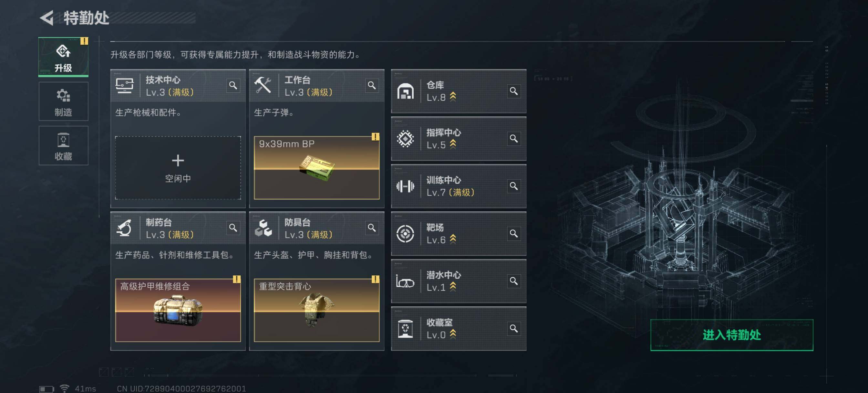Switch to the 升级 tab

[63, 57]
